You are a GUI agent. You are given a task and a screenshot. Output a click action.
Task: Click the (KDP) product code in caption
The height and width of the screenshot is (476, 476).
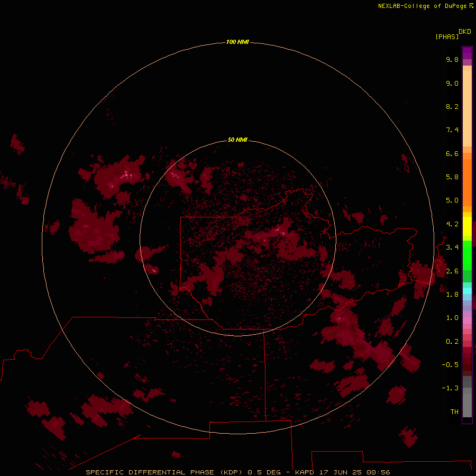[231, 472]
